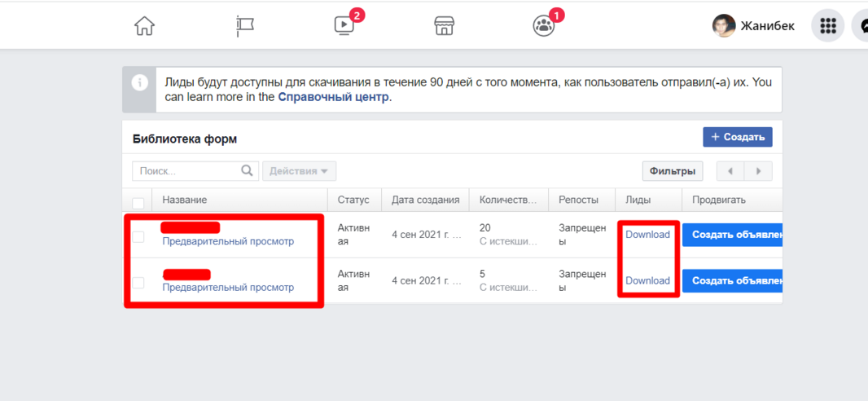Open the Watch video icon
868x401 pixels.
[x=344, y=26]
